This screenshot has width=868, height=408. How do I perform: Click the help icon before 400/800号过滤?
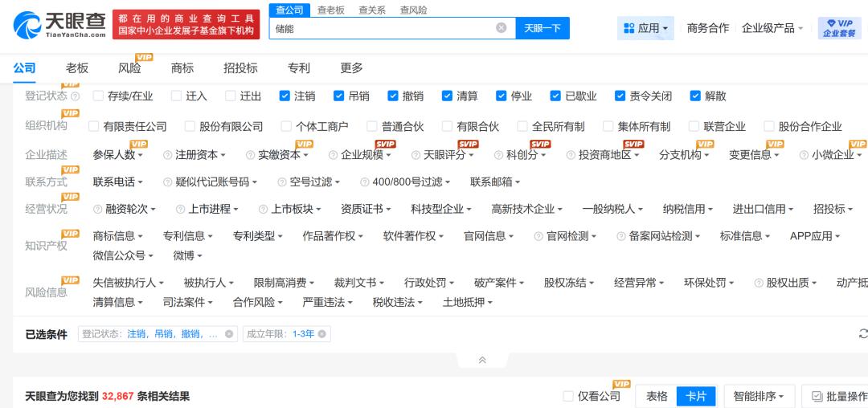point(364,182)
